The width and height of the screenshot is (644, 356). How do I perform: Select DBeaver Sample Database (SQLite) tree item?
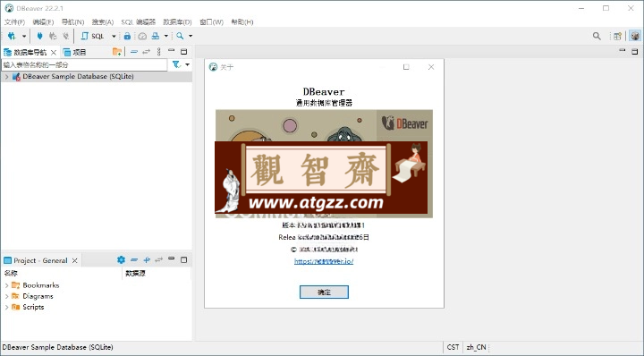click(x=78, y=76)
